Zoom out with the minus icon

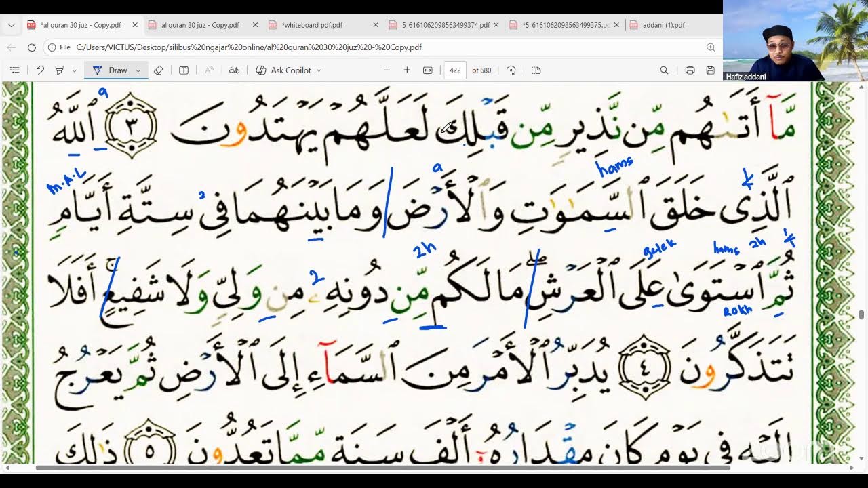click(387, 70)
